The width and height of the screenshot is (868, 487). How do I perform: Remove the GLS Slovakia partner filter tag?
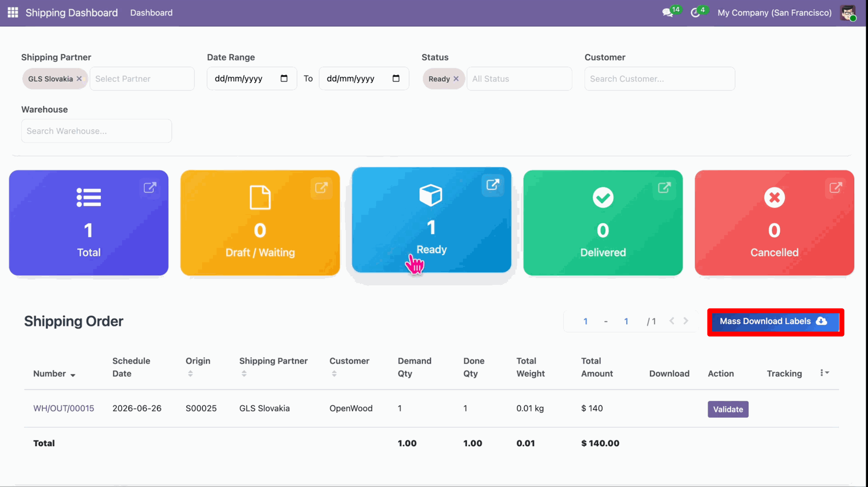click(x=79, y=79)
